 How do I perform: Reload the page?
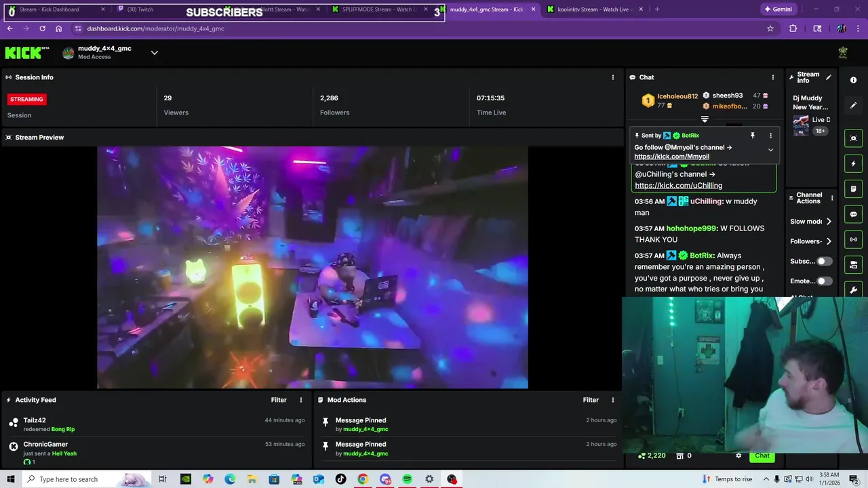pyautogui.click(x=42, y=28)
